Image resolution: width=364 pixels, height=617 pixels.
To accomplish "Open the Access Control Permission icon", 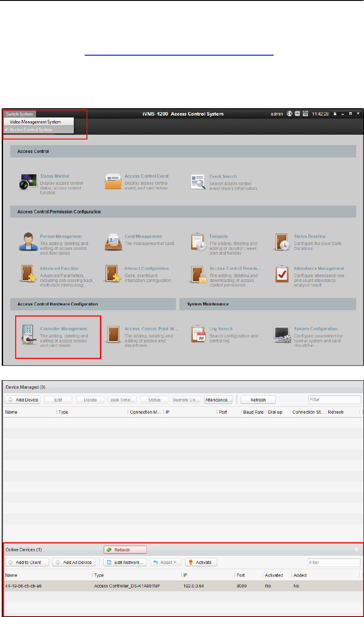I will [198, 275].
